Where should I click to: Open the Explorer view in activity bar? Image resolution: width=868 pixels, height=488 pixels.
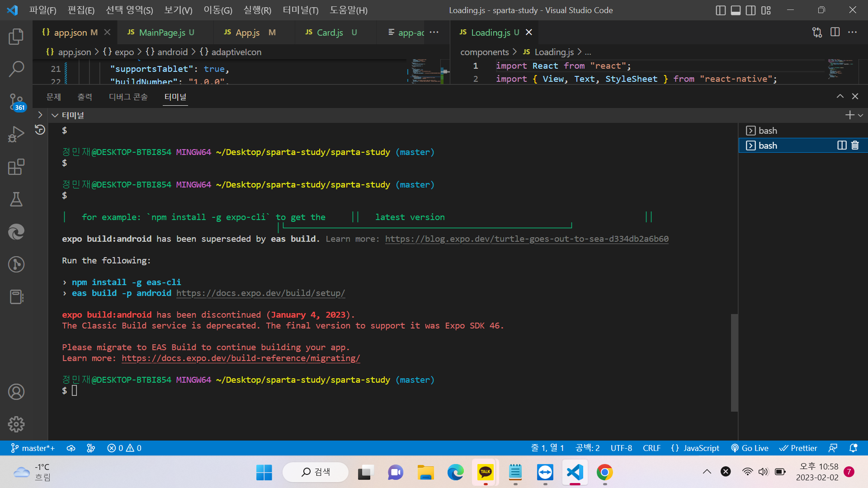(x=16, y=37)
